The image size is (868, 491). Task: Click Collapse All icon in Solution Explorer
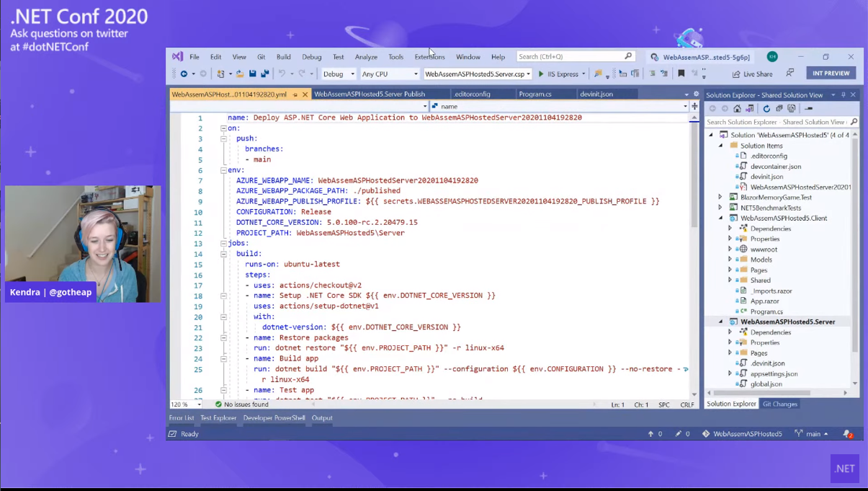click(x=779, y=108)
